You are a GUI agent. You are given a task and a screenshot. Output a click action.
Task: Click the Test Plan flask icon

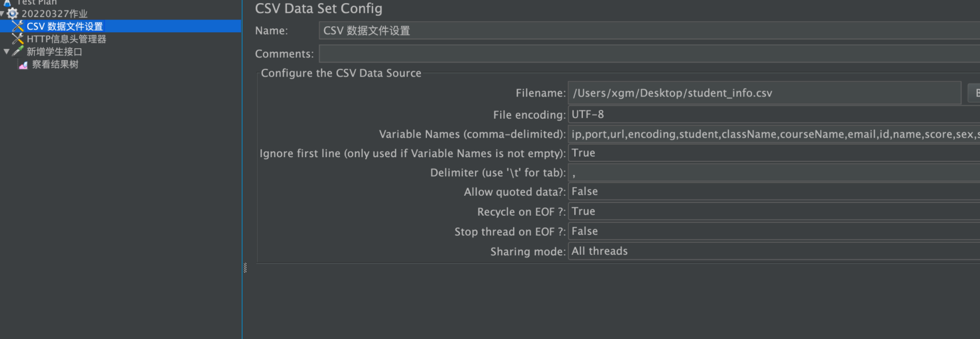click(x=7, y=3)
